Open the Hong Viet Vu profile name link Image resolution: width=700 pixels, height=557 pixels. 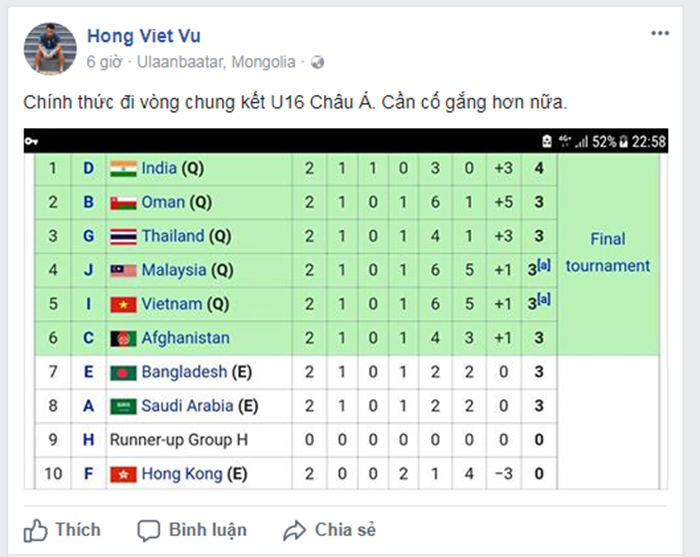coord(143,37)
